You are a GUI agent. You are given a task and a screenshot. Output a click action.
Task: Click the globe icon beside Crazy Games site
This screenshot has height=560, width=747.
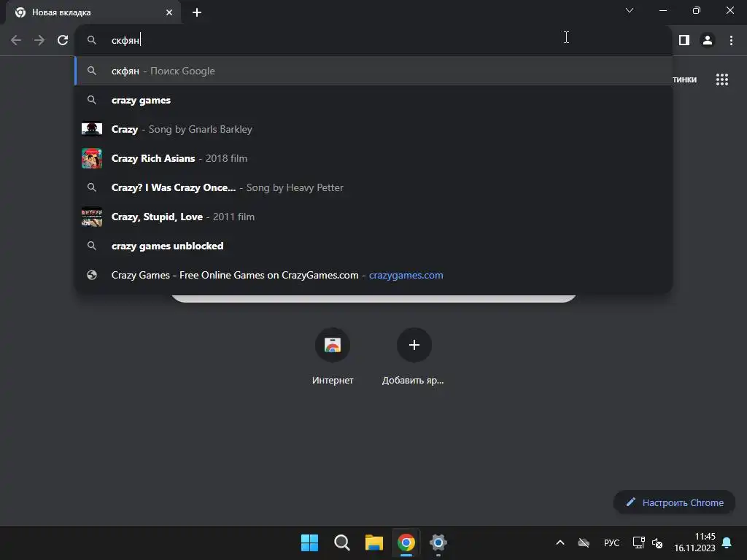(92, 275)
